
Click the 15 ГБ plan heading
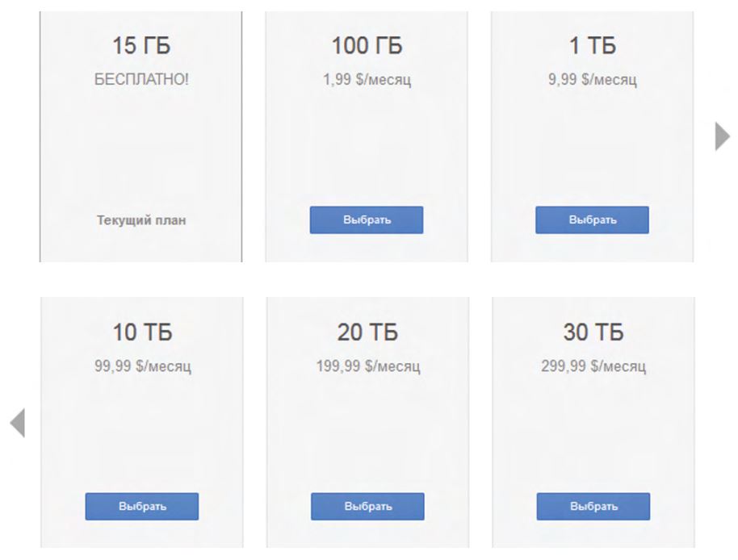tap(141, 47)
